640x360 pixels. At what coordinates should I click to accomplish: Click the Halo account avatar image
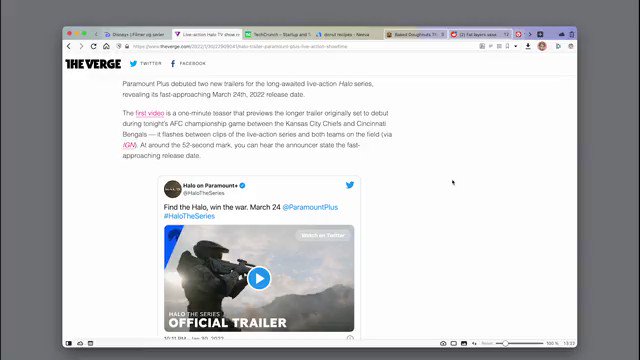tap(173, 189)
